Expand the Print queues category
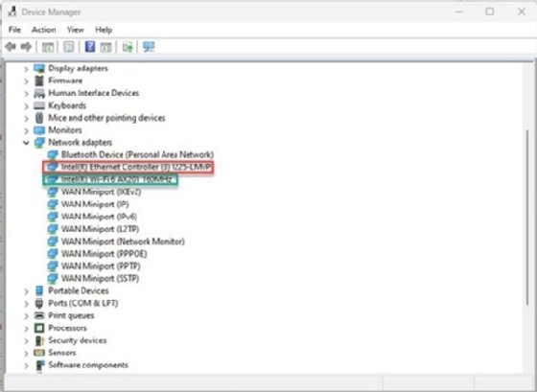 tap(27, 316)
